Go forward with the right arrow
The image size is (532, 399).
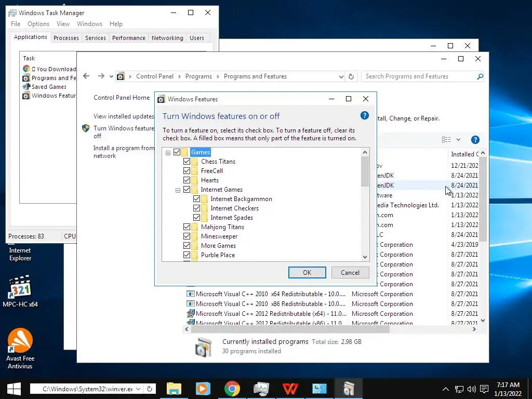[101, 76]
